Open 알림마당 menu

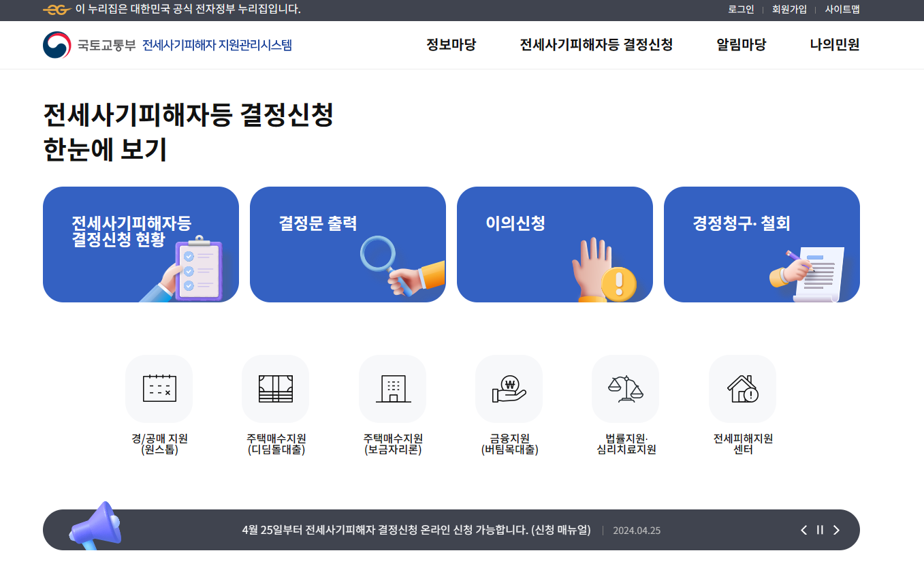click(x=742, y=45)
